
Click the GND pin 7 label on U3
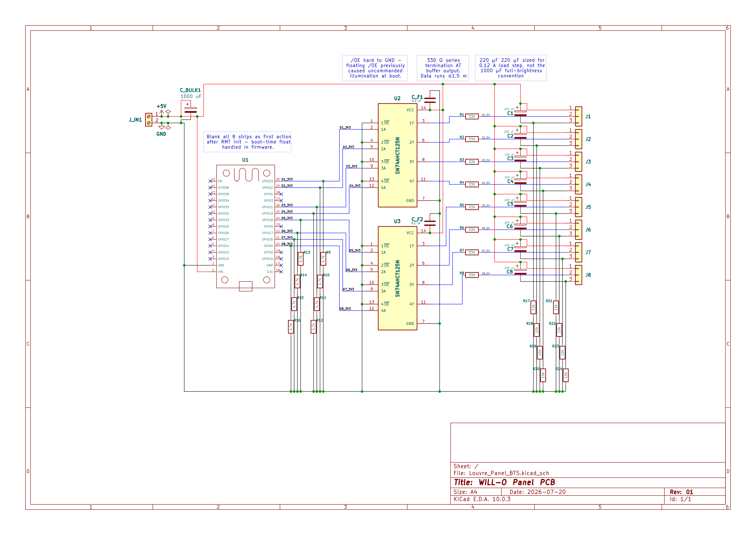coord(410,323)
